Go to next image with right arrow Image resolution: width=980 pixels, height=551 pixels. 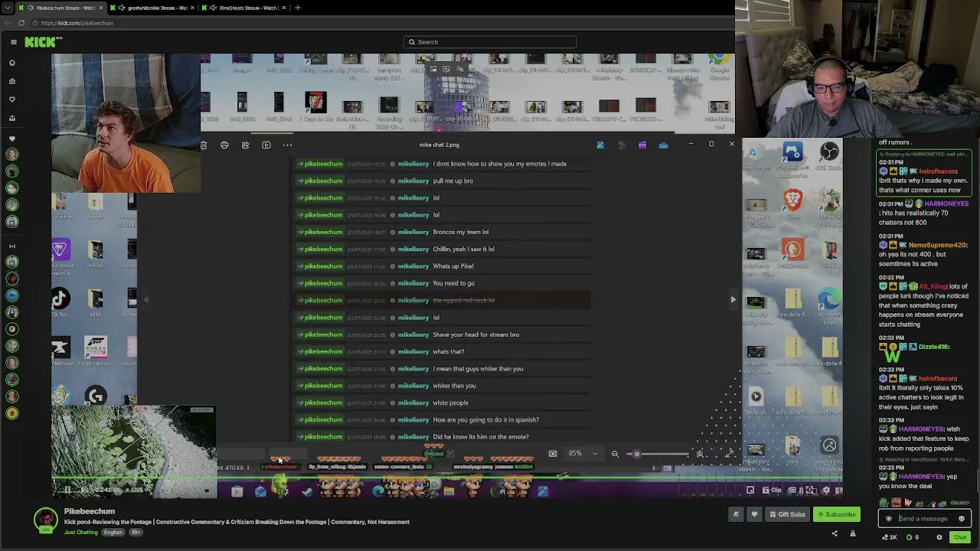pyautogui.click(x=733, y=300)
